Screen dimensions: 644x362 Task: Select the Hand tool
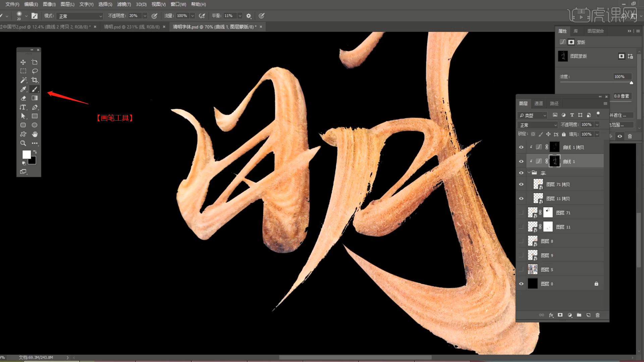click(35, 134)
